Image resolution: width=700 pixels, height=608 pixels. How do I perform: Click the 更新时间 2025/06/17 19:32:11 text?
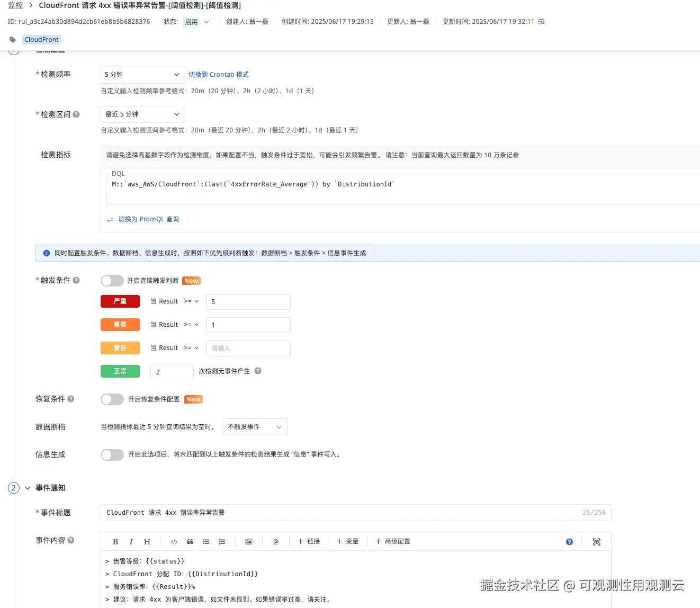coord(488,22)
